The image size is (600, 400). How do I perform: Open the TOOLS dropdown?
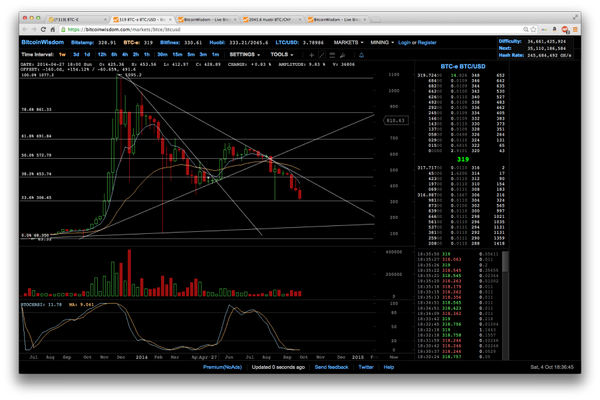click(x=282, y=55)
